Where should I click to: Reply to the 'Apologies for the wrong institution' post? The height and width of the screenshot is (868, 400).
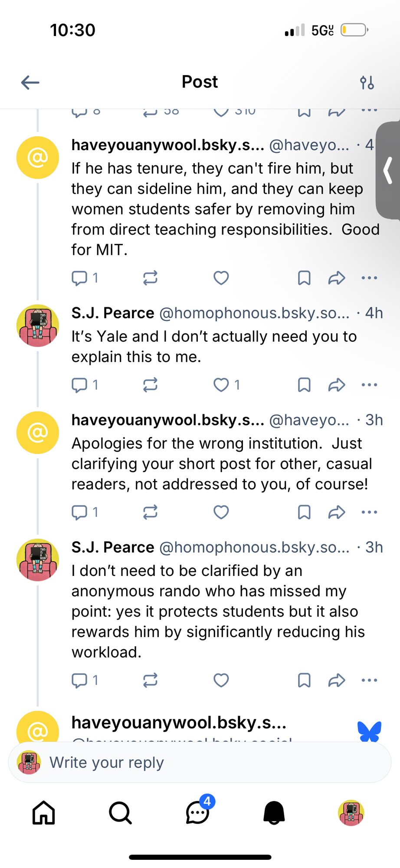click(x=79, y=512)
